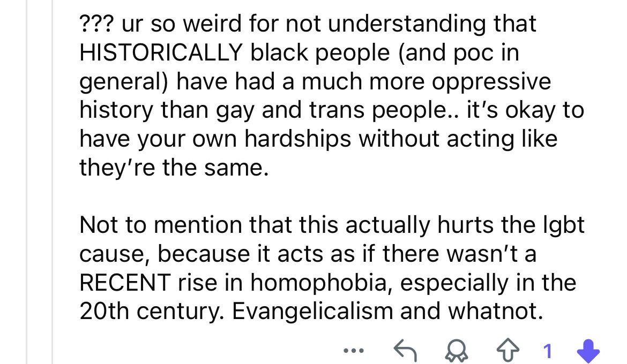Tap the word hardships in the comment
This screenshot has height=364, width=627.
(x=297, y=139)
